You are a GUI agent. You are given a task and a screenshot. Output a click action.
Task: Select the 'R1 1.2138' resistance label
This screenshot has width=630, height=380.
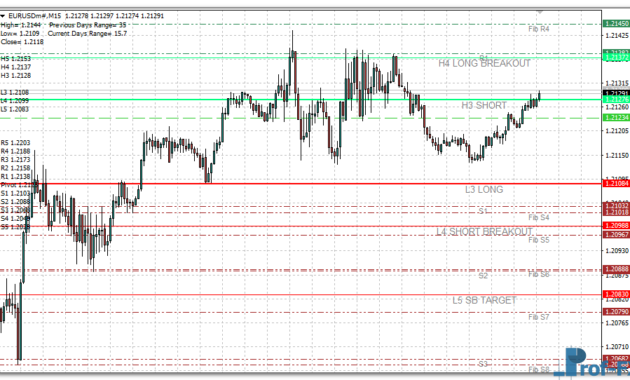tap(15, 176)
